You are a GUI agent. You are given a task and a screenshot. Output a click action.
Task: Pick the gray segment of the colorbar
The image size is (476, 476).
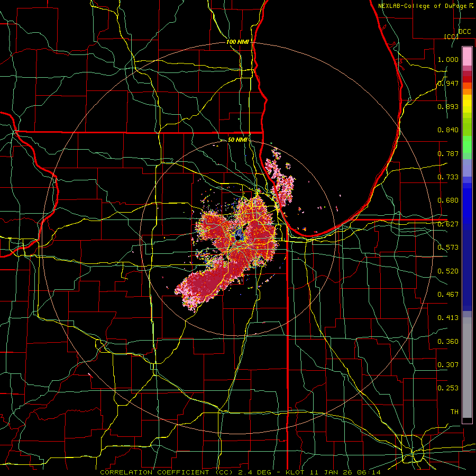point(467,368)
